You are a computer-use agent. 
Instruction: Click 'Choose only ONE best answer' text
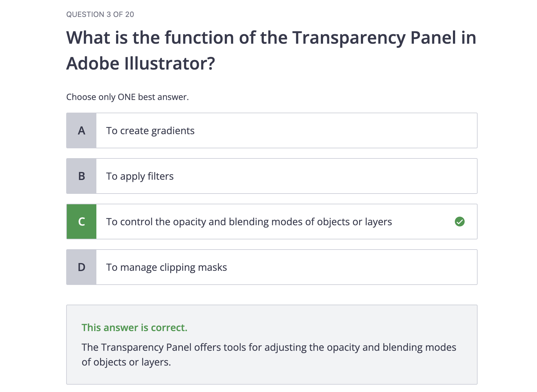pos(127,97)
